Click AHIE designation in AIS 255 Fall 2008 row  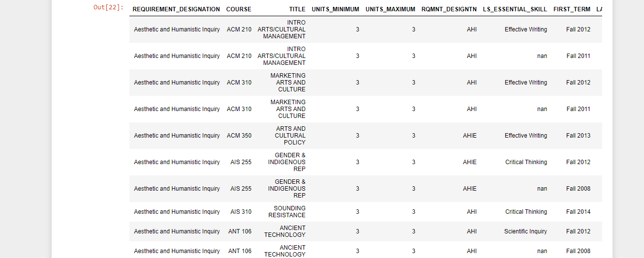click(x=470, y=189)
